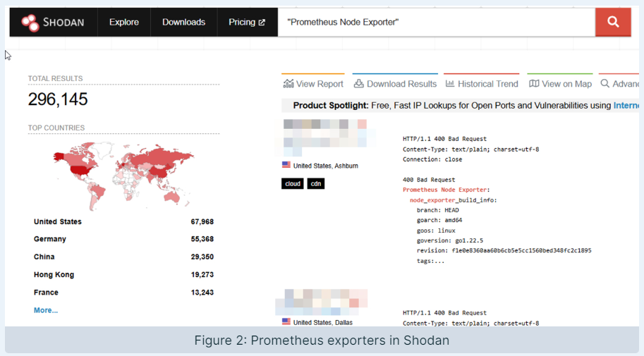Viewport: 644px width, 356px height.
Task: Click the 'goarch: amd64' line
Action: click(439, 220)
